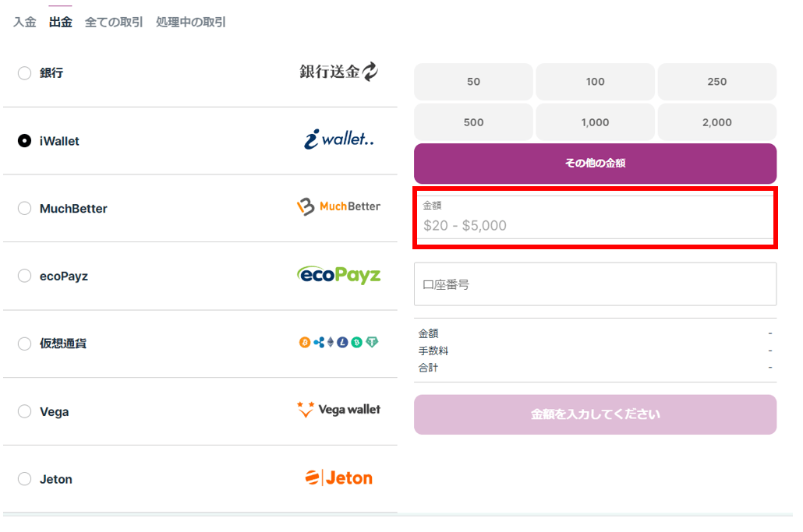Switch to the 入金 tab
Screen dimensions: 803x532
25,22
